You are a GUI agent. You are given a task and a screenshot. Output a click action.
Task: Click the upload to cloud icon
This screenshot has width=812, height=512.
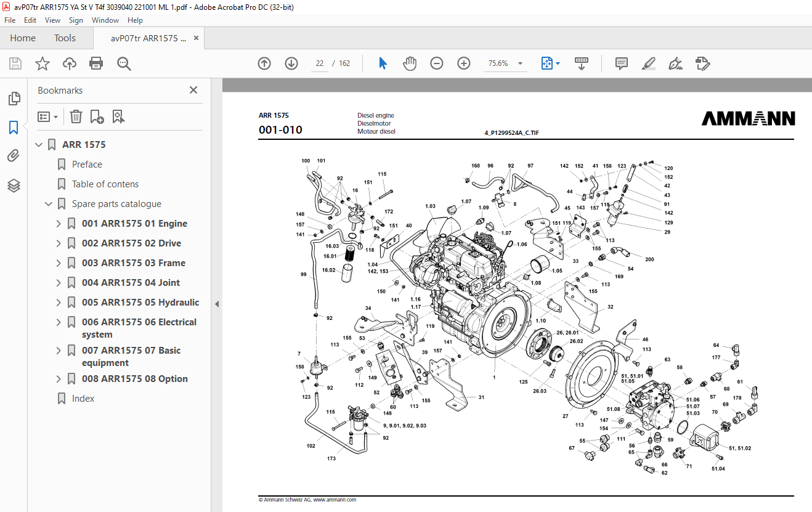click(69, 63)
